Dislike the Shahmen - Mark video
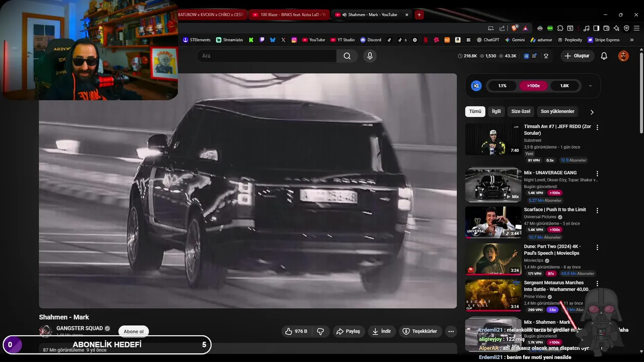Viewport: 644px width, 362px height. click(320, 331)
